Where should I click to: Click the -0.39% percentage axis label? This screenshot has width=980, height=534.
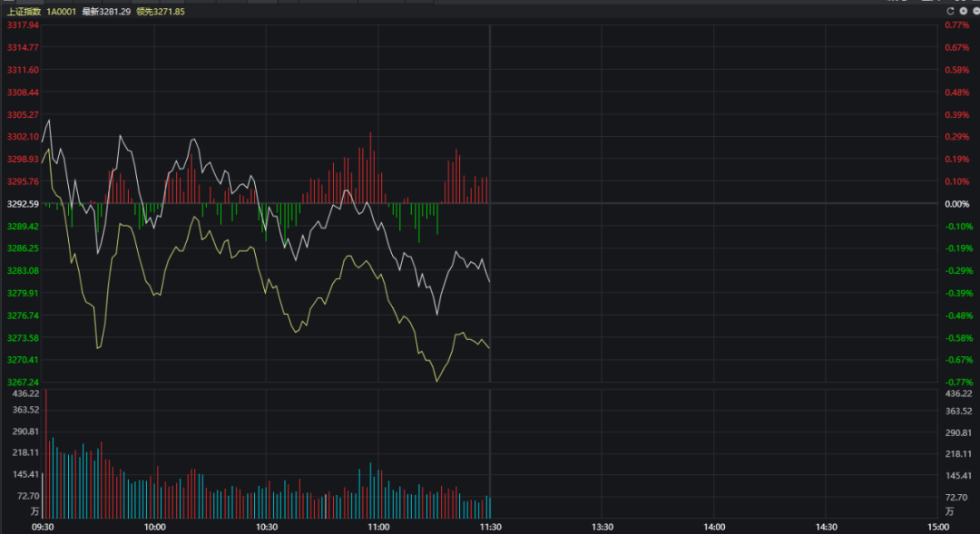[959, 294]
